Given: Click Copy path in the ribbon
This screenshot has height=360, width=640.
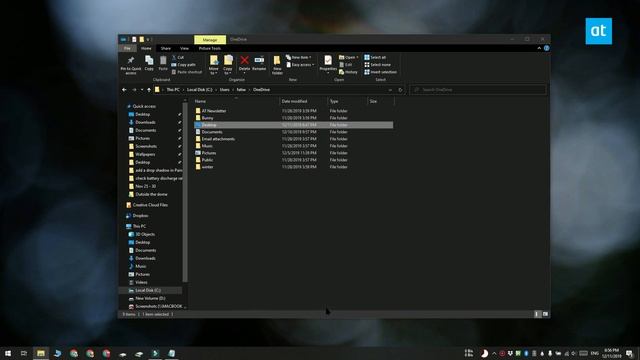Looking at the screenshot, I should click(x=184, y=65).
